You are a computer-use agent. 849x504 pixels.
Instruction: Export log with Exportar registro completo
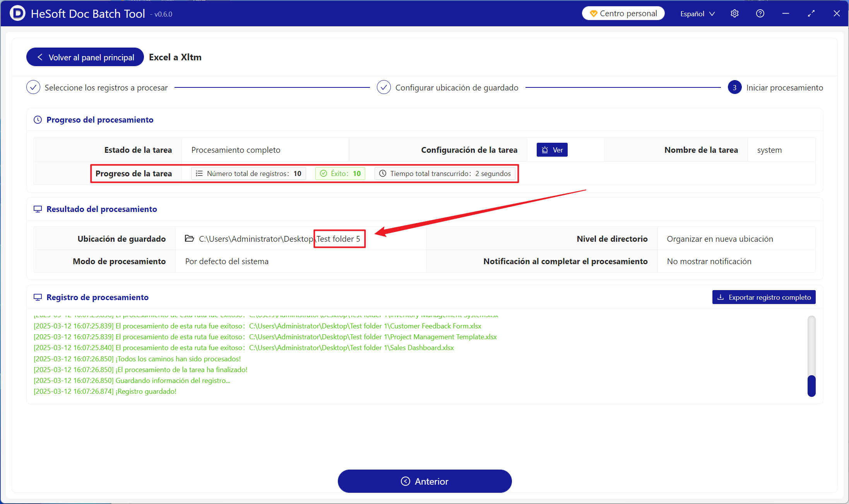click(x=764, y=297)
